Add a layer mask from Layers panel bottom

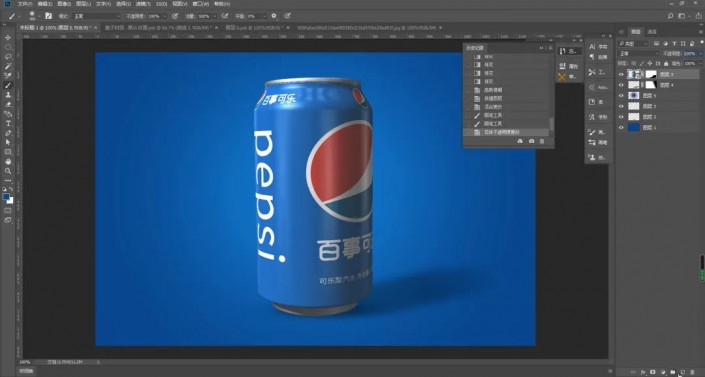coord(653,372)
